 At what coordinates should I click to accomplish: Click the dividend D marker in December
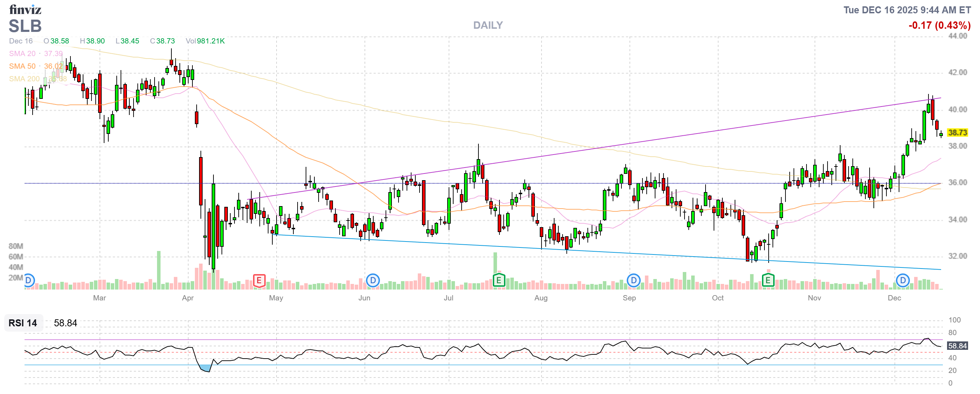coord(903,281)
